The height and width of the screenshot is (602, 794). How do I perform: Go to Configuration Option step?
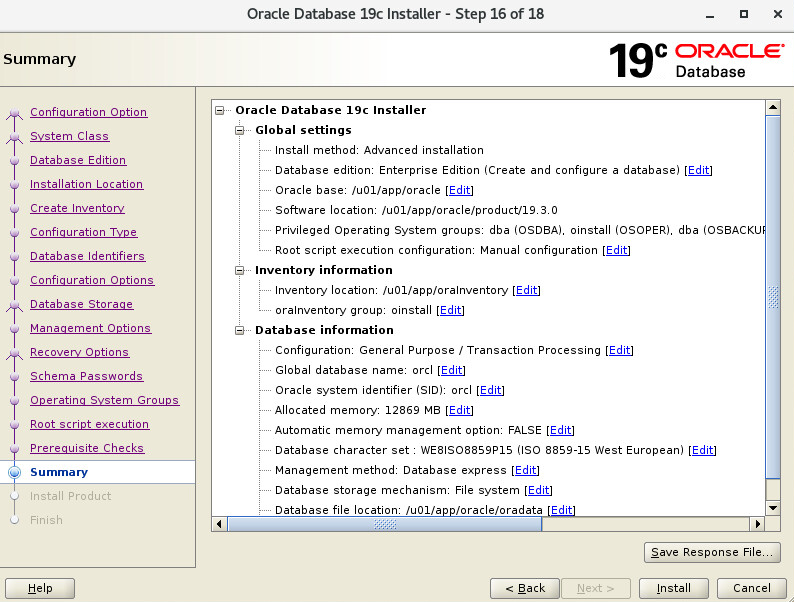[89, 112]
